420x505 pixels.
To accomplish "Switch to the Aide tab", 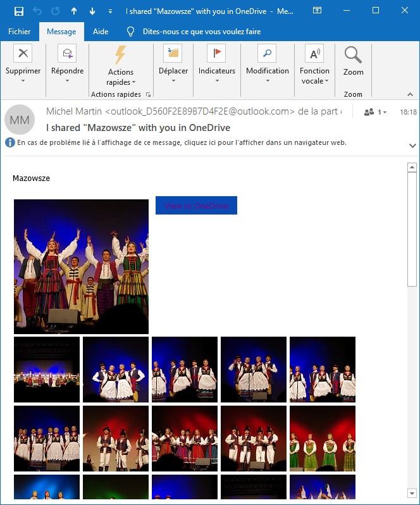I will 100,32.
